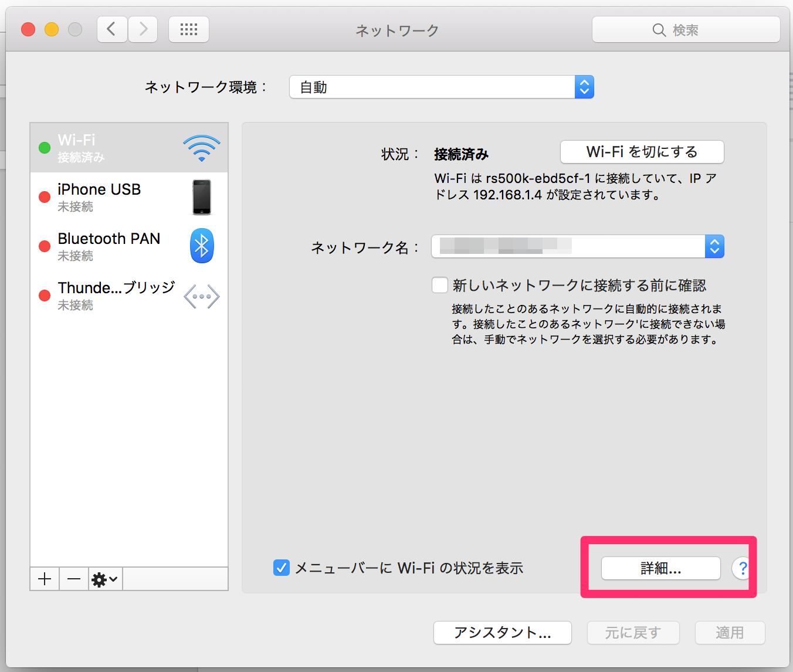Click the Thunderbolt bridge arrows icon

pyautogui.click(x=201, y=296)
